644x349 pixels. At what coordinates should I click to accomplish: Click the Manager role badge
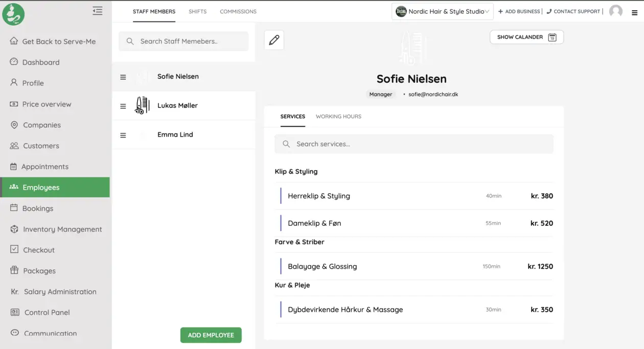click(381, 95)
